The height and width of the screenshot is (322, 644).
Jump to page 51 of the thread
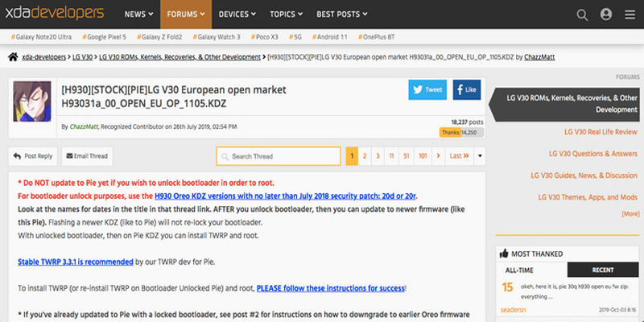[x=406, y=155]
